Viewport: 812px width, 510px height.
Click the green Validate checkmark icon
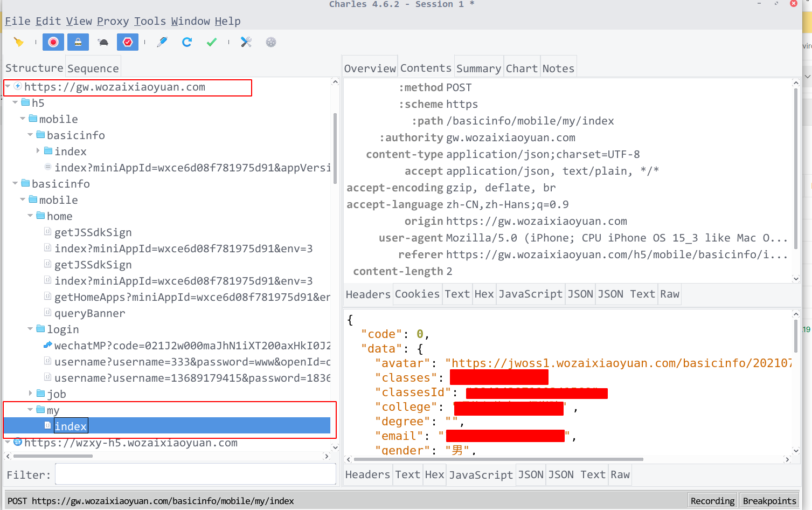click(212, 42)
